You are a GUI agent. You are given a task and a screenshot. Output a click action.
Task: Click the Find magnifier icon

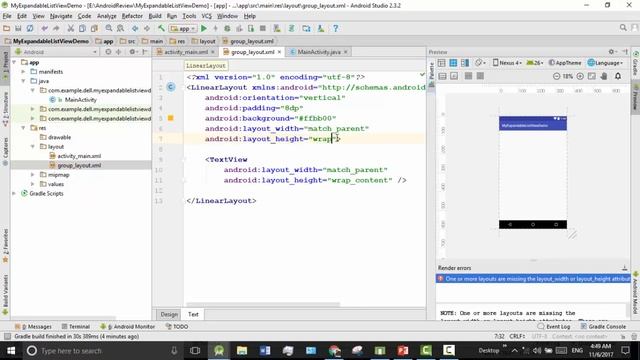coord(109,29)
